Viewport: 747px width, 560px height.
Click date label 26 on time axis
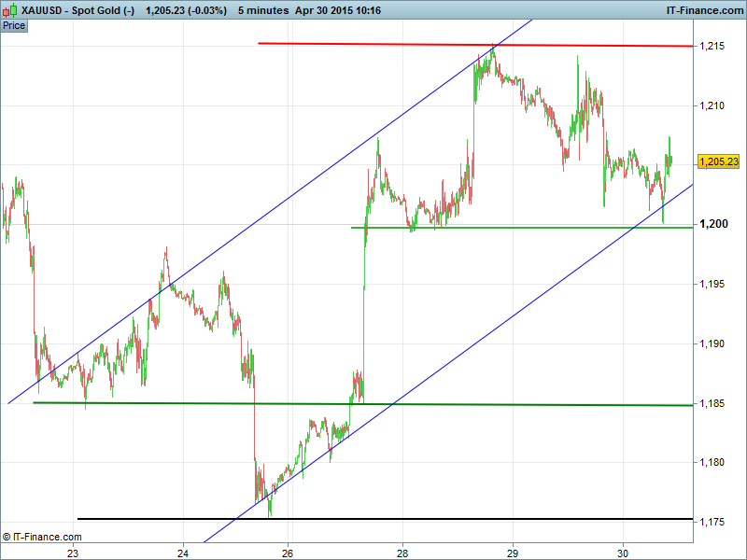[288, 552]
